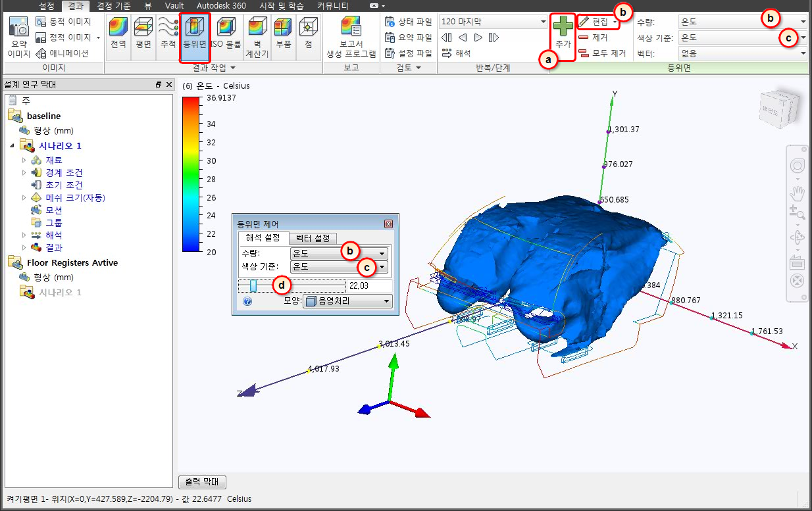This screenshot has width=812, height=511.
Task: Select the 평면 planes results tool
Action: pos(143,38)
